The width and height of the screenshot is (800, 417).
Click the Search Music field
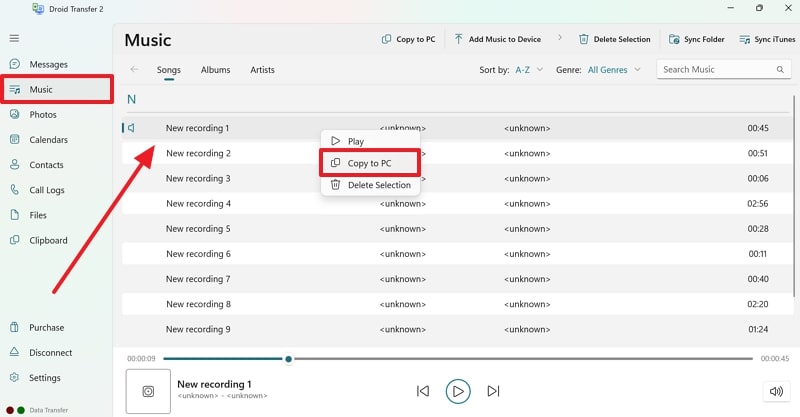pyautogui.click(x=723, y=69)
